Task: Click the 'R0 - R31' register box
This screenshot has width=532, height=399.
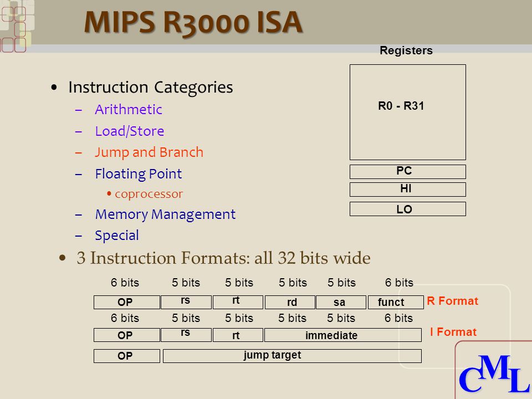Action: [x=408, y=112]
